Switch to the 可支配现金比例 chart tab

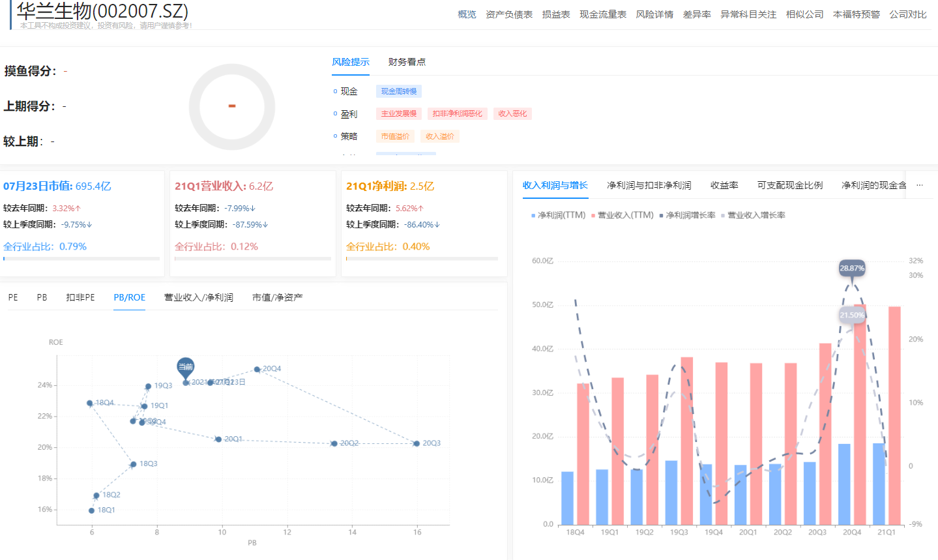click(790, 185)
